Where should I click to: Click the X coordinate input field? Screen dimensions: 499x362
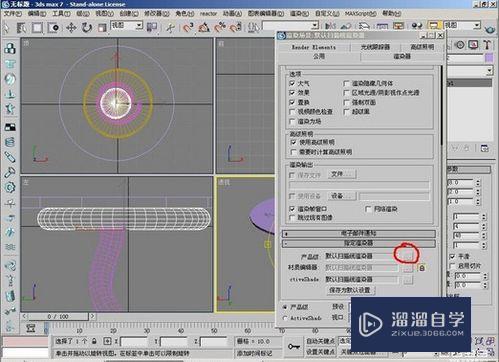(134, 342)
